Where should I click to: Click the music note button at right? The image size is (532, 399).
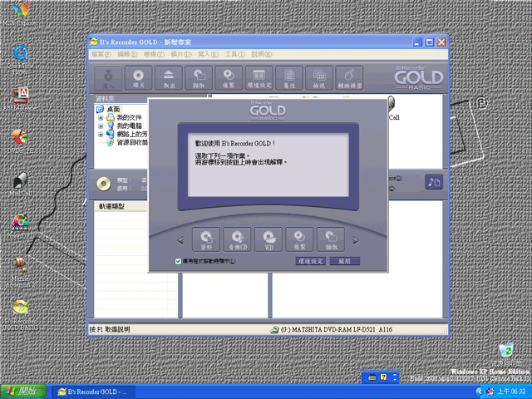434,182
